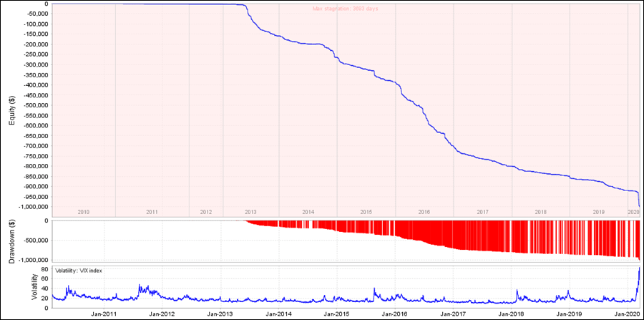The width and height of the screenshot is (644, 320).
Task: Select the Jan-2014 date label on bottom axis
Action: 278,314
